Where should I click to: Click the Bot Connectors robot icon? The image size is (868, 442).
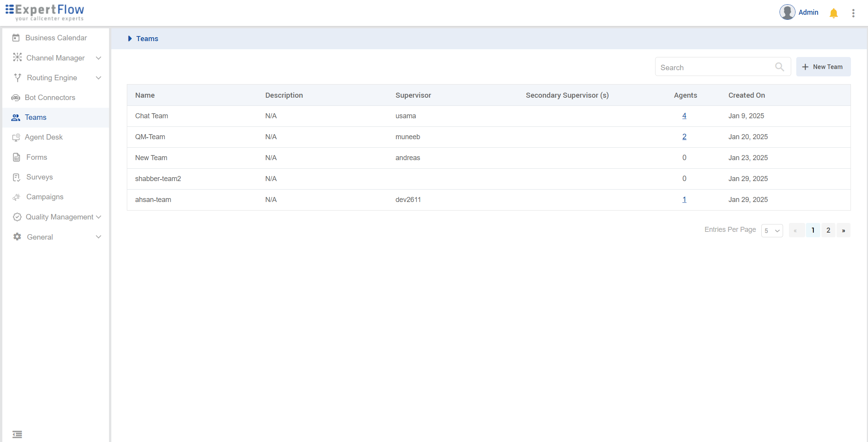16,98
